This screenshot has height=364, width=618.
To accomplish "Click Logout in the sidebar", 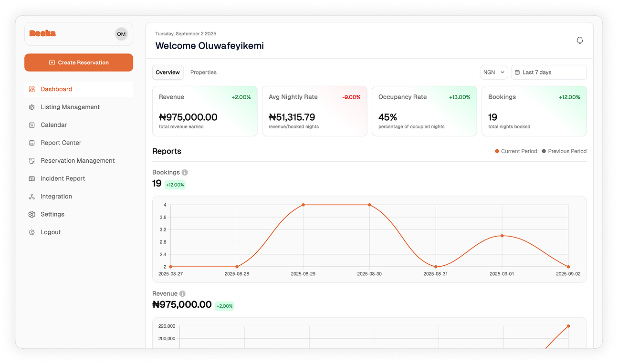I will click(x=50, y=232).
